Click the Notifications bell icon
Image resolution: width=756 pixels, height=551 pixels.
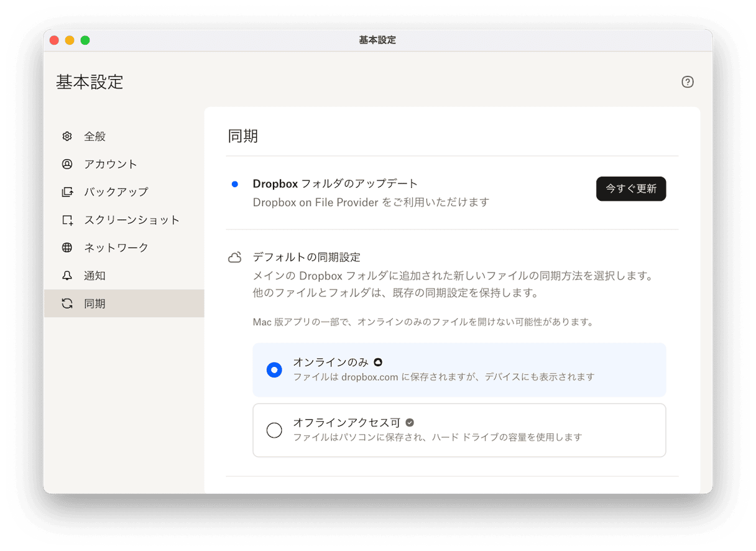coord(67,275)
